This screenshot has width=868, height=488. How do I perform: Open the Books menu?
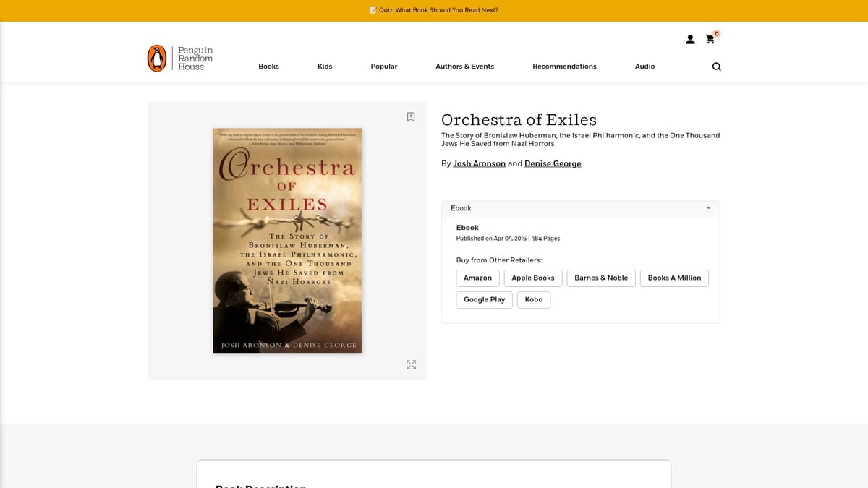268,67
